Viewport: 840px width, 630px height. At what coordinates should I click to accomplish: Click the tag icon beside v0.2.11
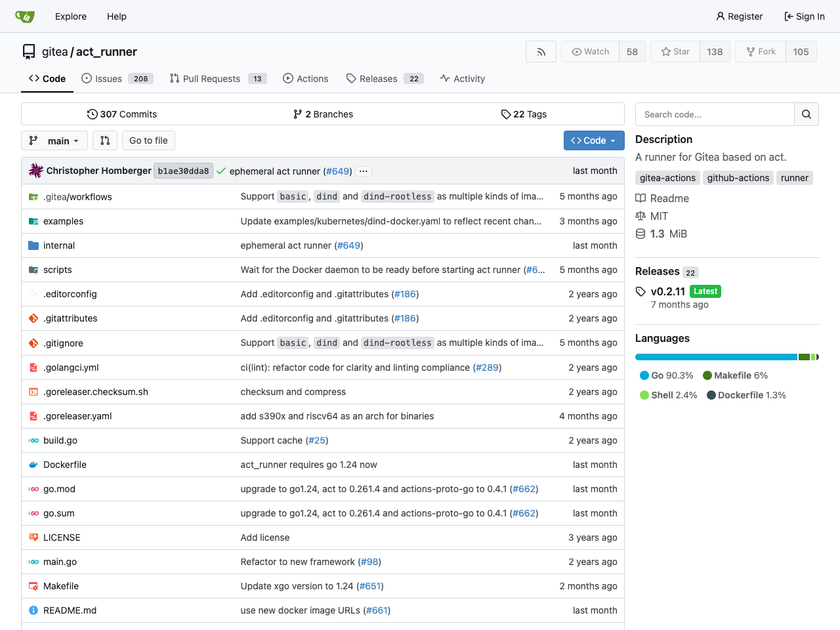tap(641, 291)
